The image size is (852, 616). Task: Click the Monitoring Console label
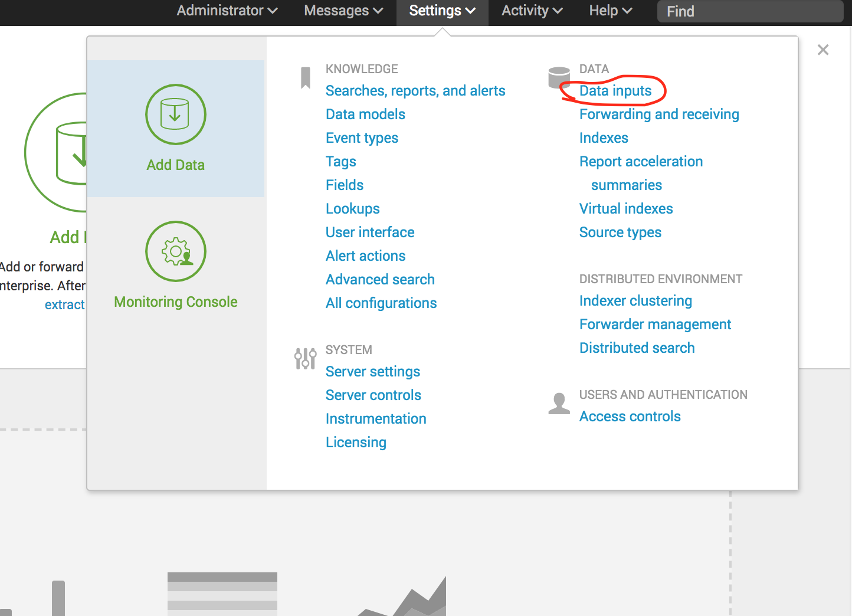click(176, 302)
